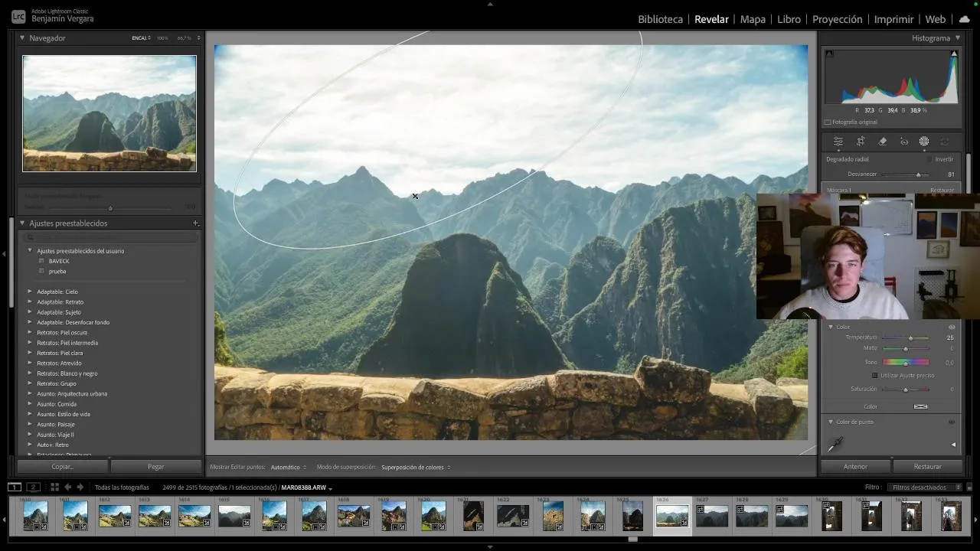Select the prueba user preset
Image resolution: width=980 pixels, height=551 pixels.
pos(57,271)
